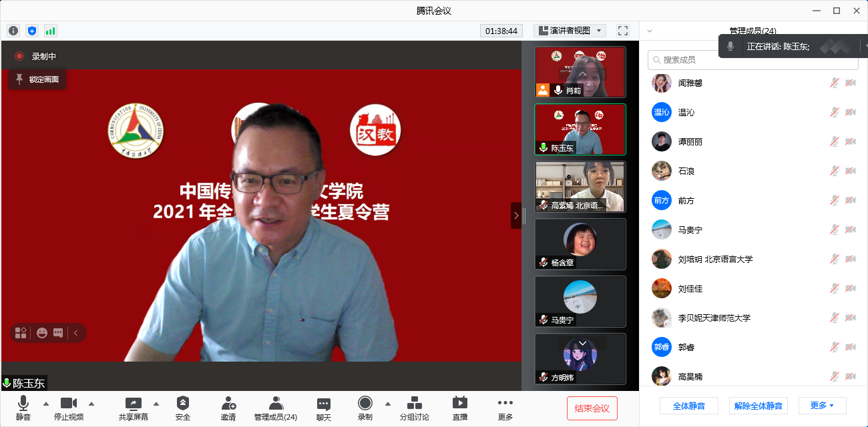The height and width of the screenshot is (427, 868).
Task: Select the 杨含章 video thumbnail
Action: [x=580, y=244]
